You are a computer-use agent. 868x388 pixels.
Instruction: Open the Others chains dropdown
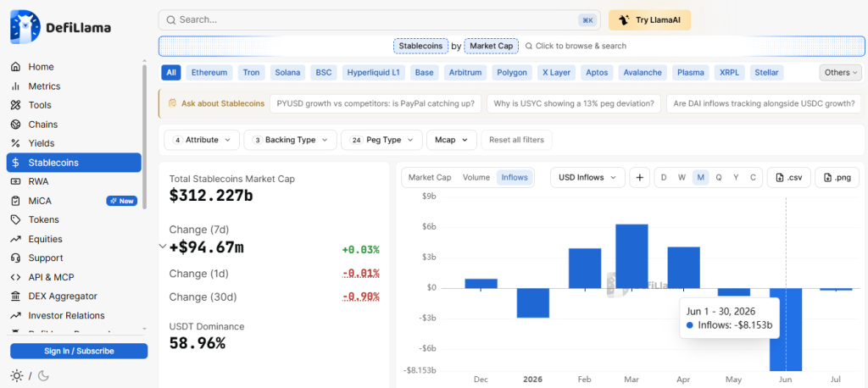[x=840, y=73]
